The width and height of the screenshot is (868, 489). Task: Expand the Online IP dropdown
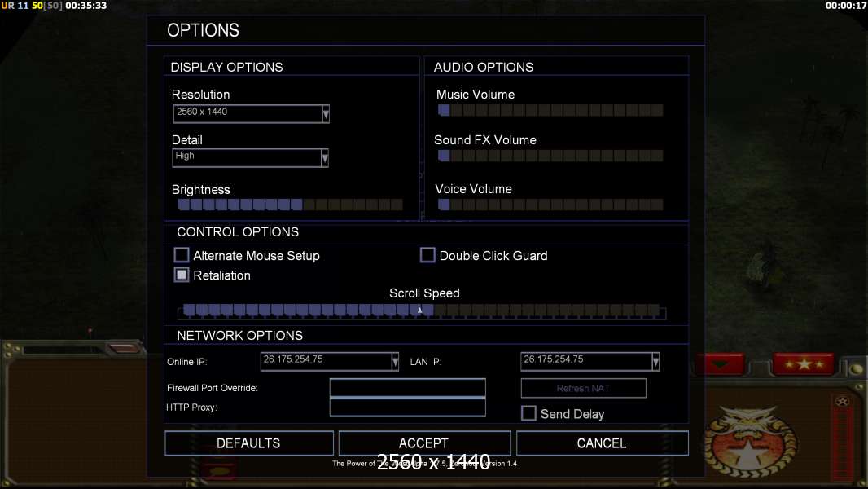395,362
